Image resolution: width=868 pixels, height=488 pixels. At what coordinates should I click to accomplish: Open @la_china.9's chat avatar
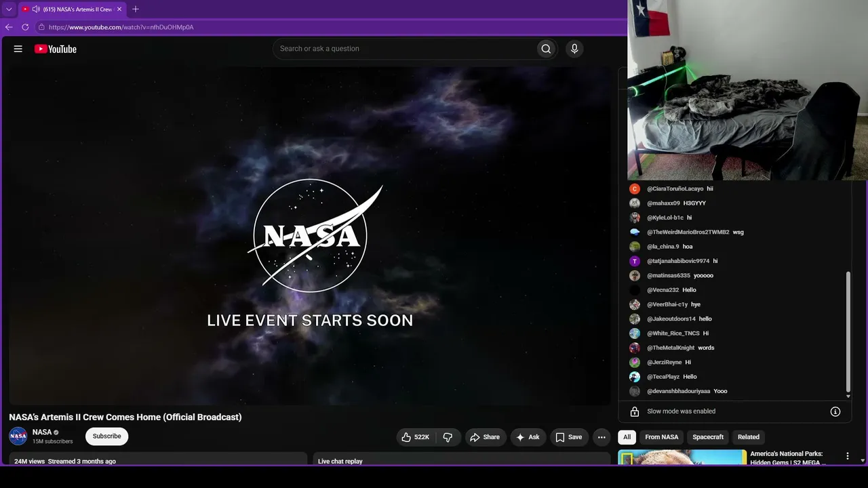(x=635, y=247)
